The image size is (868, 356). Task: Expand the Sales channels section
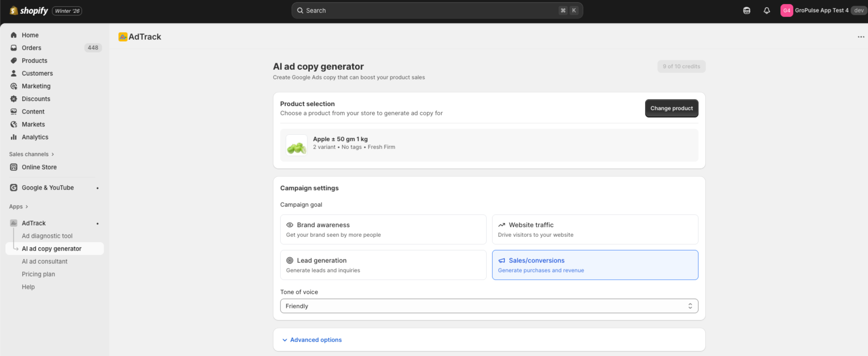click(x=31, y=154)
